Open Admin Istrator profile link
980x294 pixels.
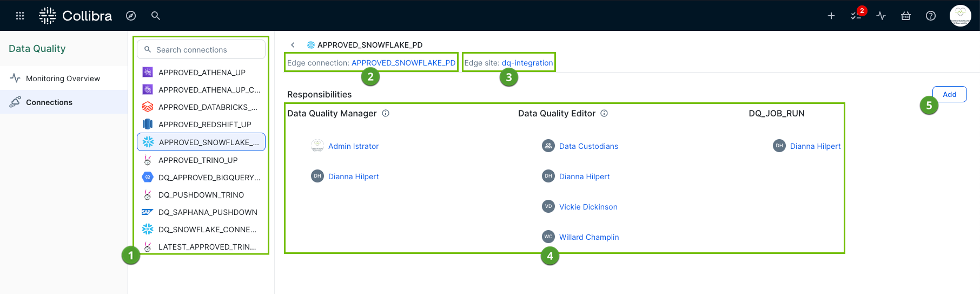(x=353, y=146)
